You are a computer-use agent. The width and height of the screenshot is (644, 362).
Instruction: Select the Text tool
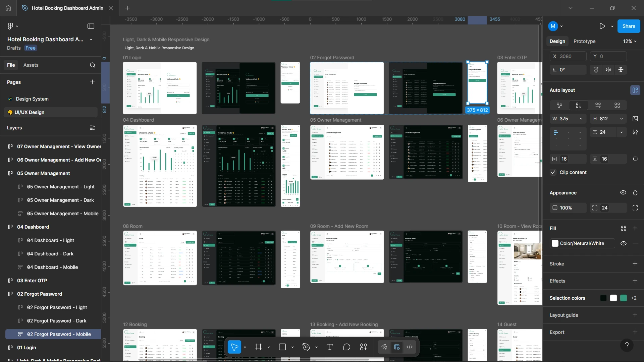(330, 347)
